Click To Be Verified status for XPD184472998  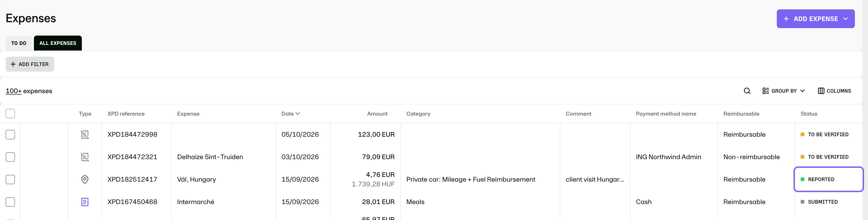(x=825, y=134)
